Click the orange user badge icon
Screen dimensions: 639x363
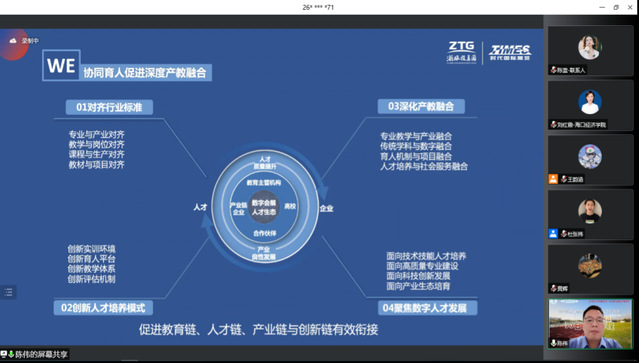click(553, 179)
